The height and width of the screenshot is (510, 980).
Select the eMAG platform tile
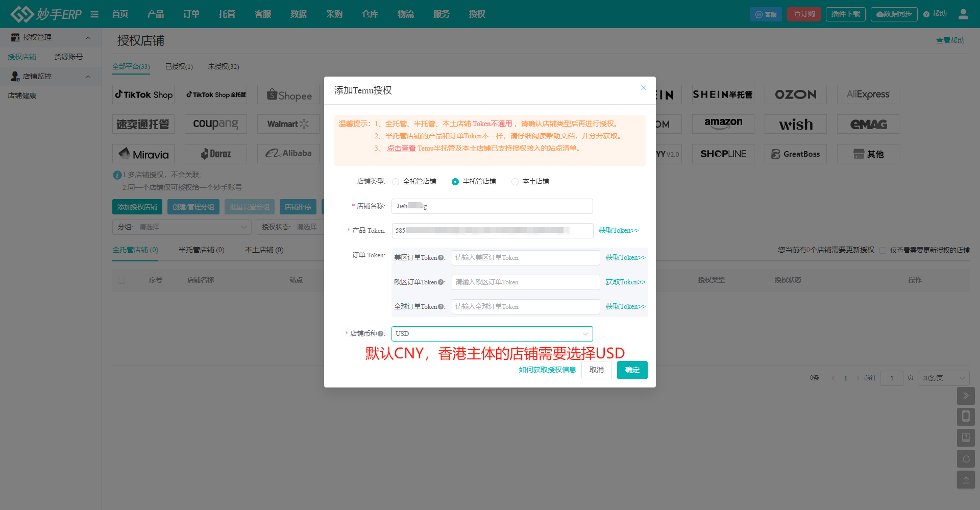868,124
